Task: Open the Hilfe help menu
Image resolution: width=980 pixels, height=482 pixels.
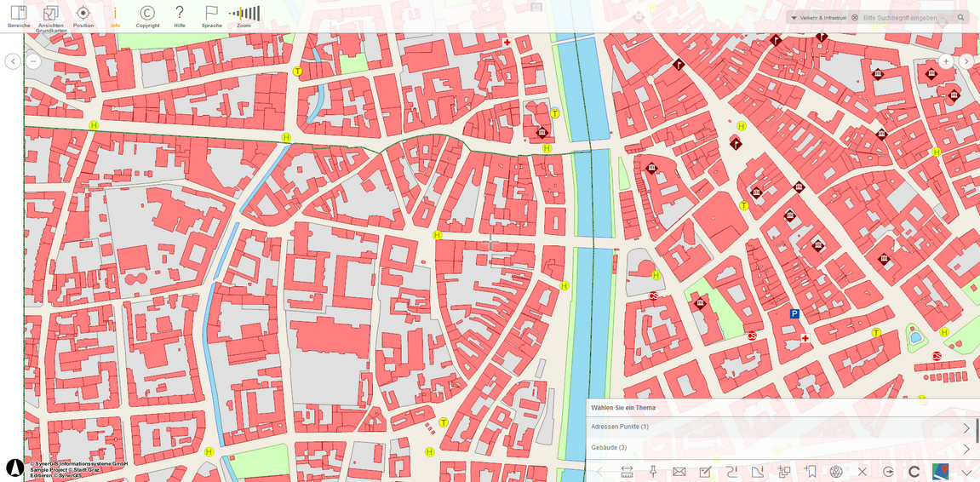Action: [x=180, y=17]
